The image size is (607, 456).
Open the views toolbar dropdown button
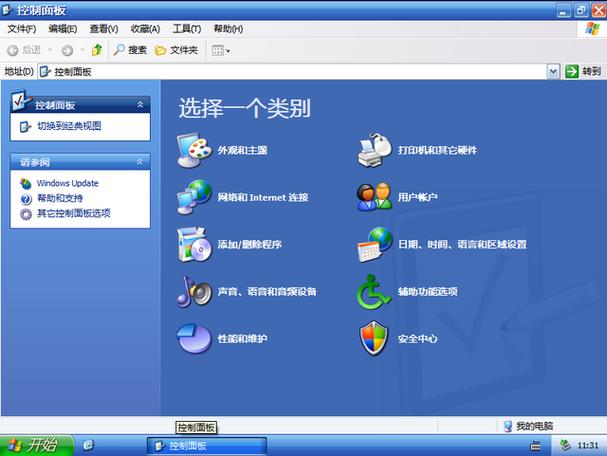point(221,50)
